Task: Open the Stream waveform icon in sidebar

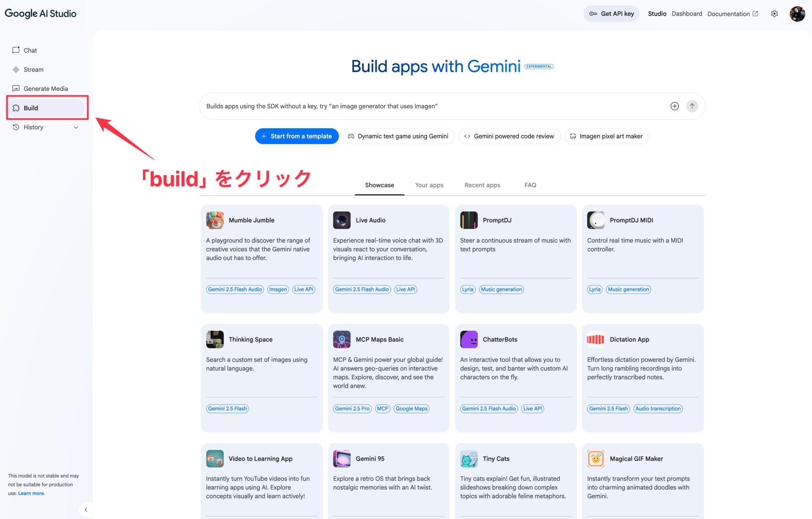Action: 16,69
